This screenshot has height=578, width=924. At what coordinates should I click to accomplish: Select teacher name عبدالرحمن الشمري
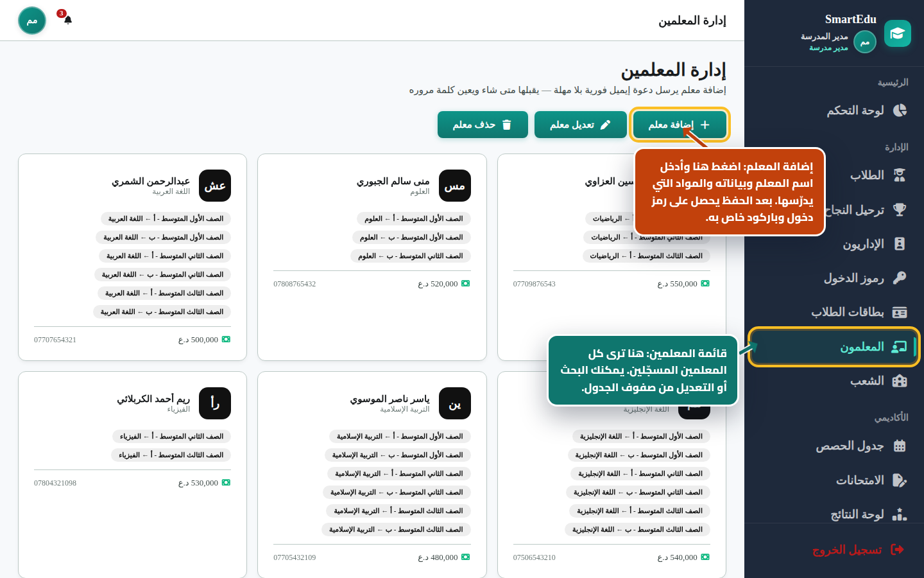(x=151, y=181)
